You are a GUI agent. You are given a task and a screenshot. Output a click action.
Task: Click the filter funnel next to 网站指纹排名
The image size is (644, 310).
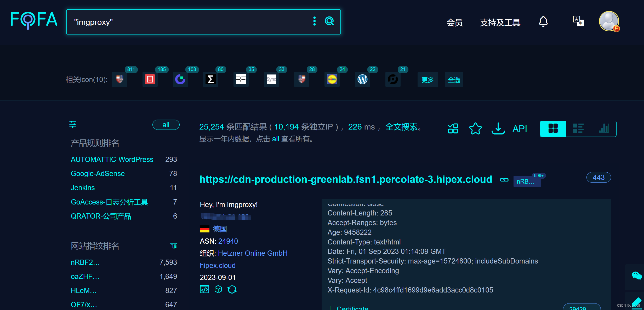point(174,246)
